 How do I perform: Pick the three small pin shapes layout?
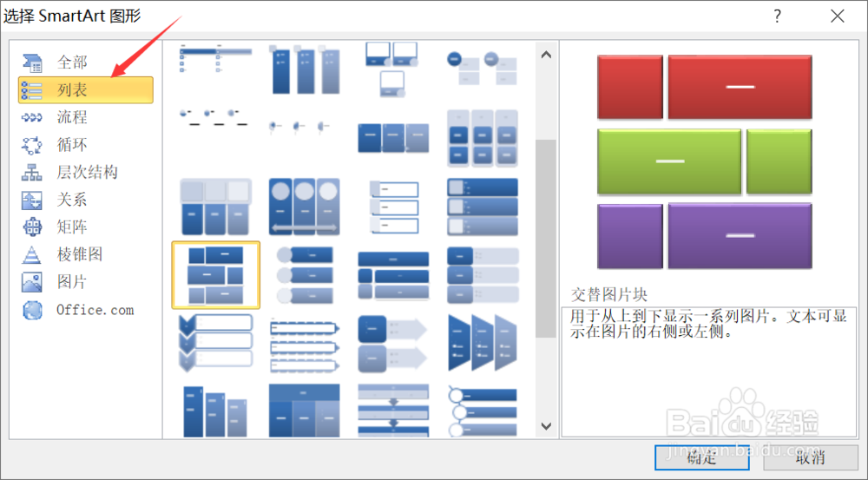point(300,128)
